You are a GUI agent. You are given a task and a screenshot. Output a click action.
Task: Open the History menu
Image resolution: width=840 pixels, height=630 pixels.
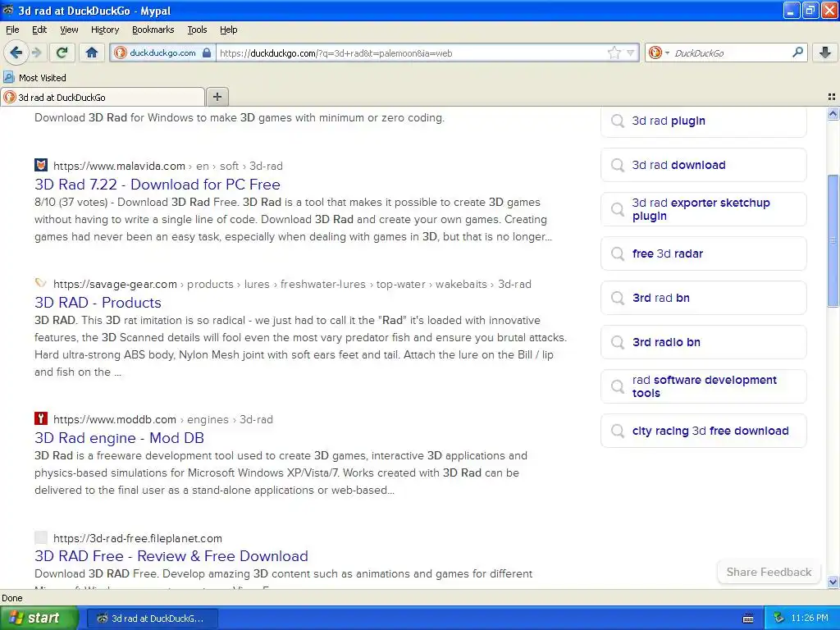click(104, 30)
